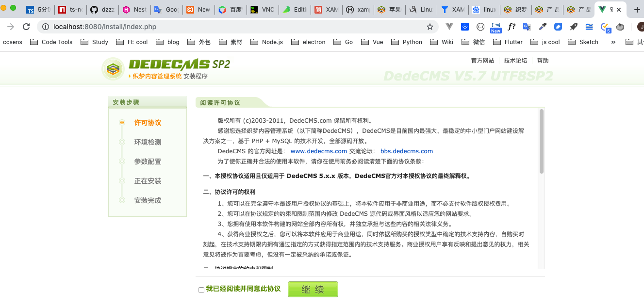
Task: Open the Google Translate extension icon
Action: [x=527, y=27]
